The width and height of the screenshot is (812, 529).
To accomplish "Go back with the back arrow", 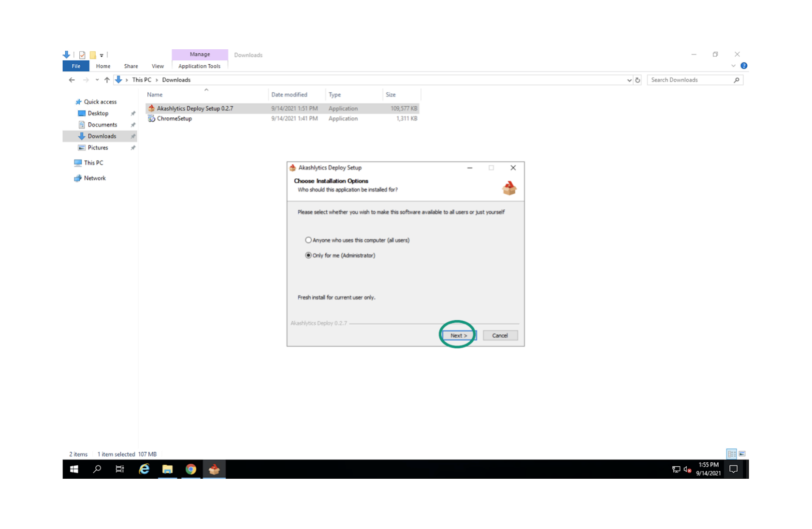I will [x=72, y=80].
